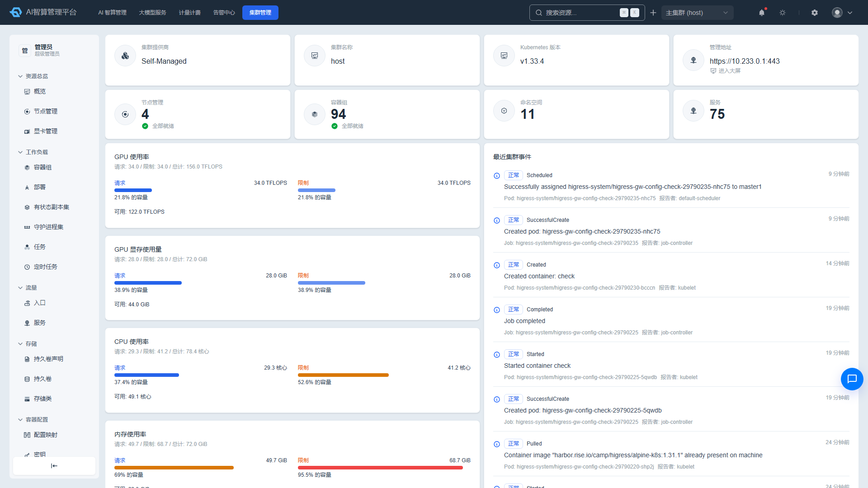Open the 容器组 card showing 94

(x=387, y=114)
